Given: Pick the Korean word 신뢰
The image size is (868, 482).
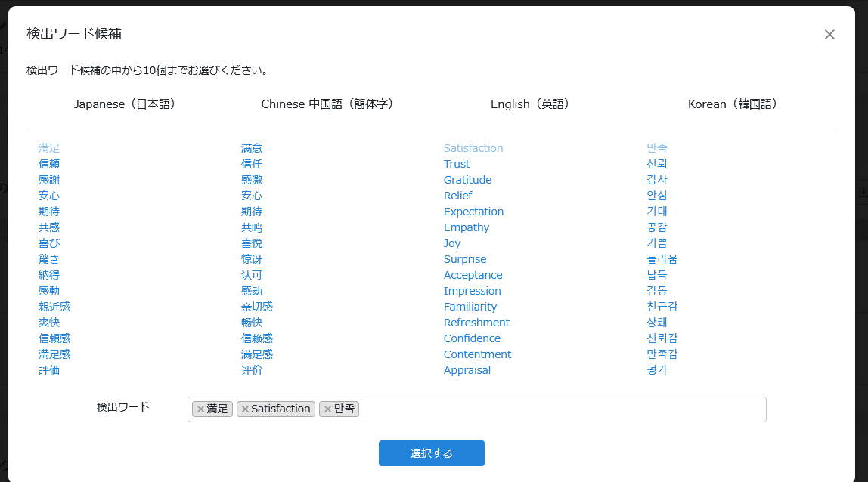Looking at the screenshot, I should [657, 164].
